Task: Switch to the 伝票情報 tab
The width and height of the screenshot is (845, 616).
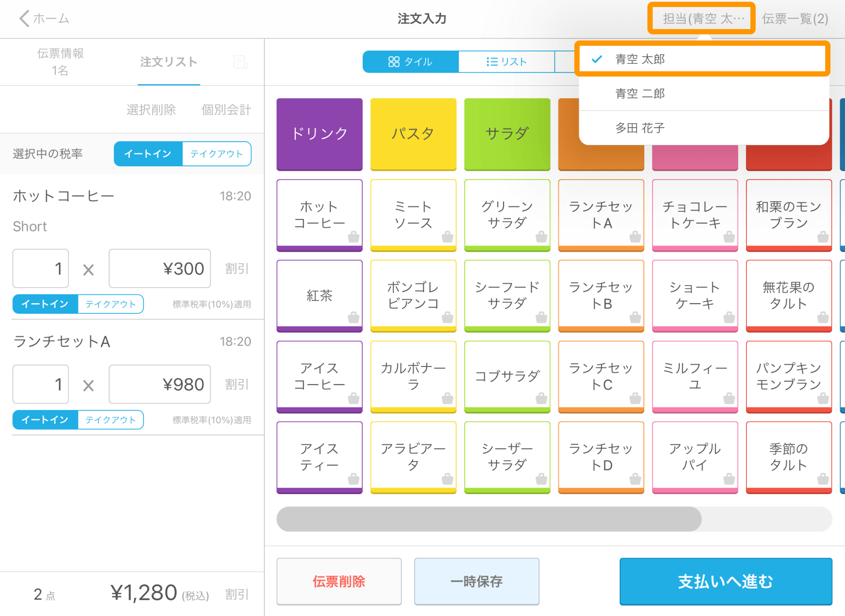Action: 60,62
